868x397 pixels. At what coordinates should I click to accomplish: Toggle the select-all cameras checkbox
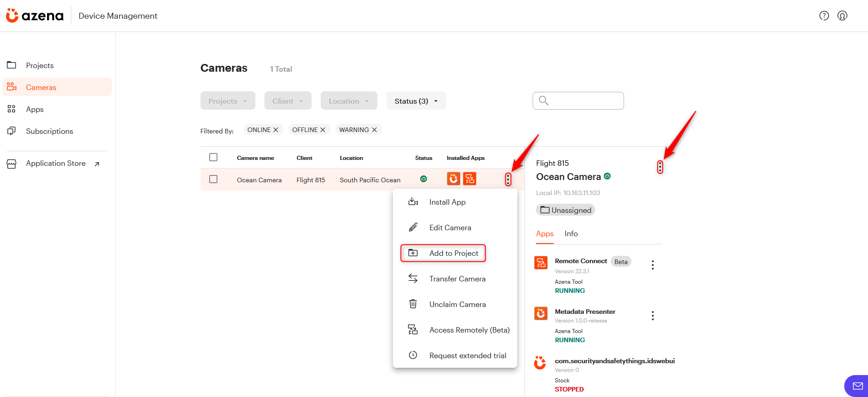213,157
